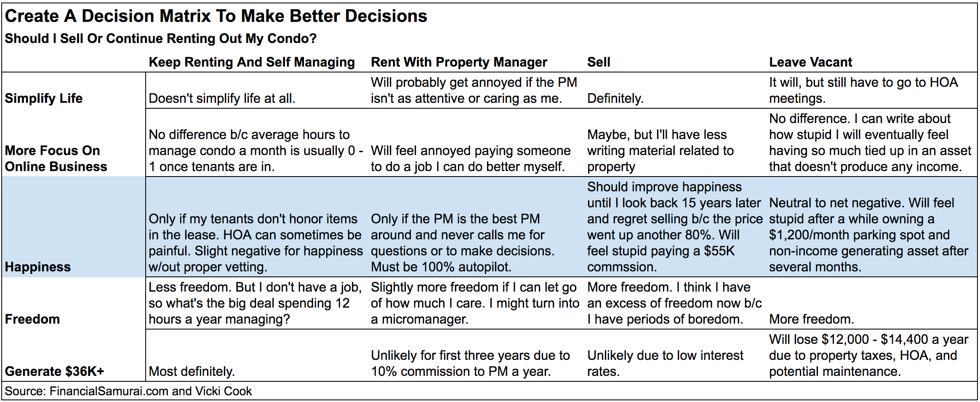Image resolution: width=980 pixels, height=402 pixels.
Task: Select the subtitle about selling or renting condo
Action: point(160,39)
